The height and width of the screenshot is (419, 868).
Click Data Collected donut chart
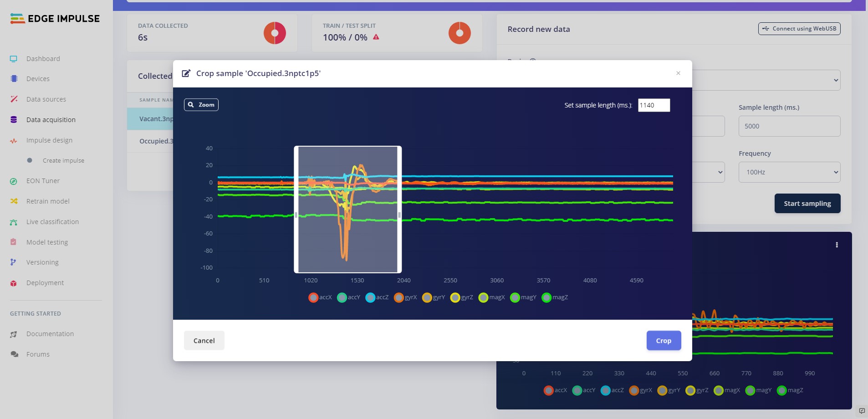click(275, 33)
